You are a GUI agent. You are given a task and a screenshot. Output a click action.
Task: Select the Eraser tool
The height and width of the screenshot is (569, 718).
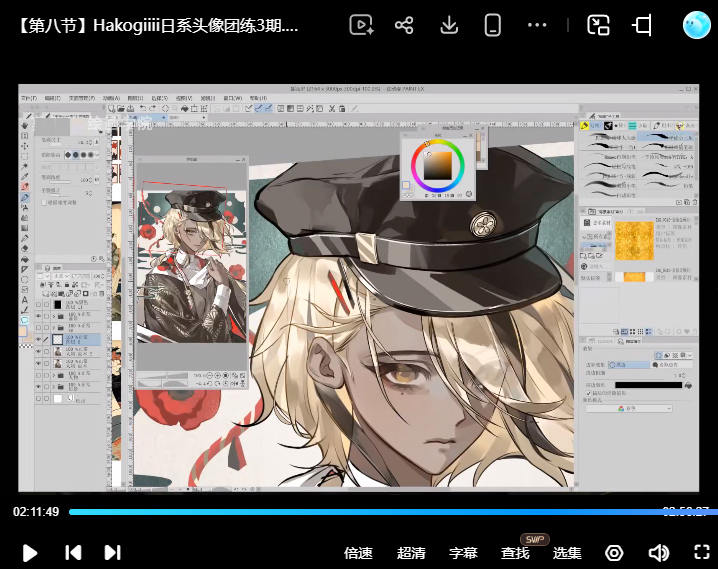[x=25, y=249]
